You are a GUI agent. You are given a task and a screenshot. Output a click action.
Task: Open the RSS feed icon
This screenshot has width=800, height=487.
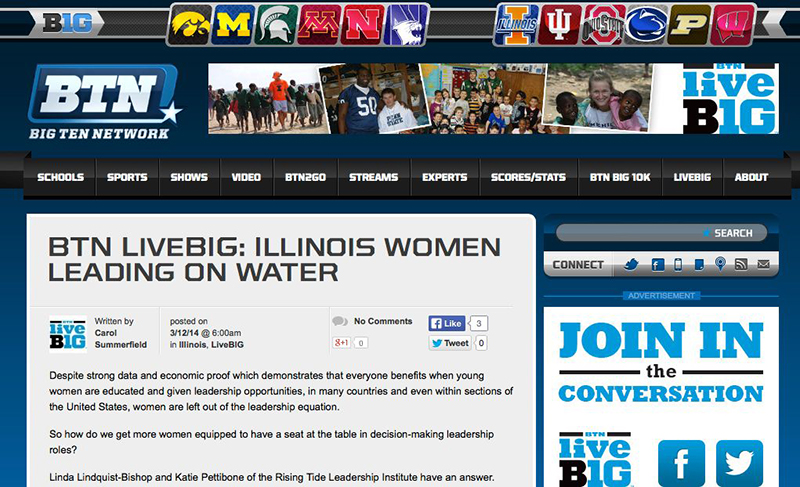click(741, 264)
